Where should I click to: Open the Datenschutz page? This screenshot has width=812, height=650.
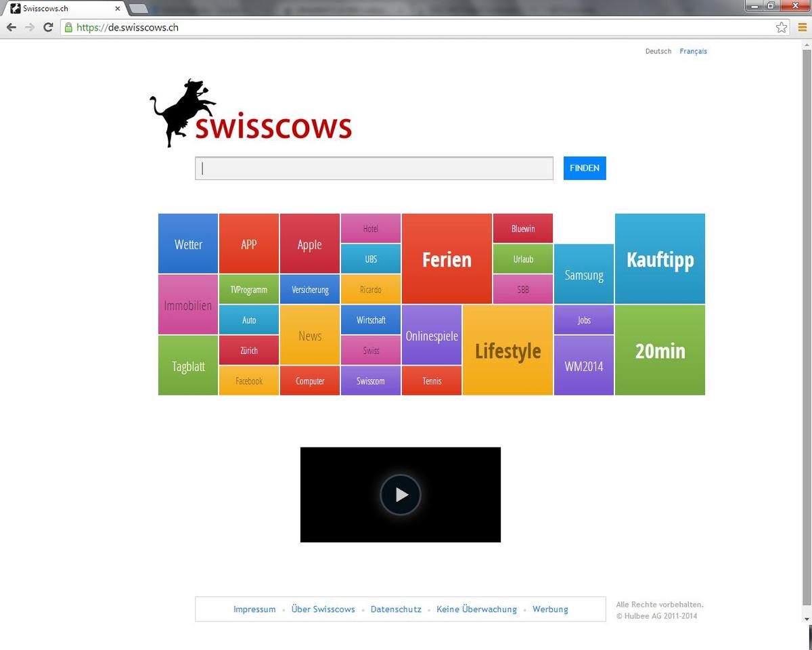tap(396, 609)
